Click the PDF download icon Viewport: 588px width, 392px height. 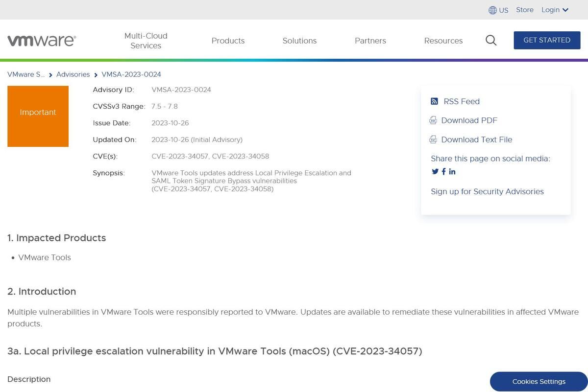[433, 120]
